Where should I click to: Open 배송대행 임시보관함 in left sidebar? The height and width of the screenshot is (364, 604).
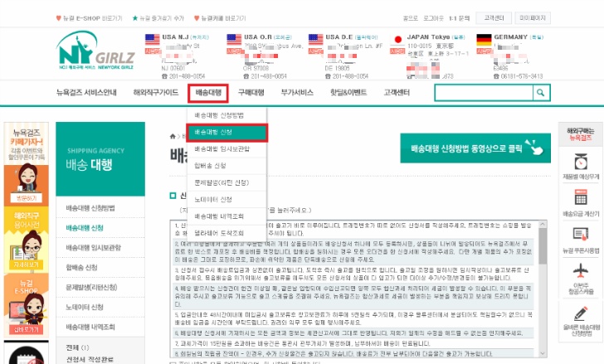click(x=100, y=247)
